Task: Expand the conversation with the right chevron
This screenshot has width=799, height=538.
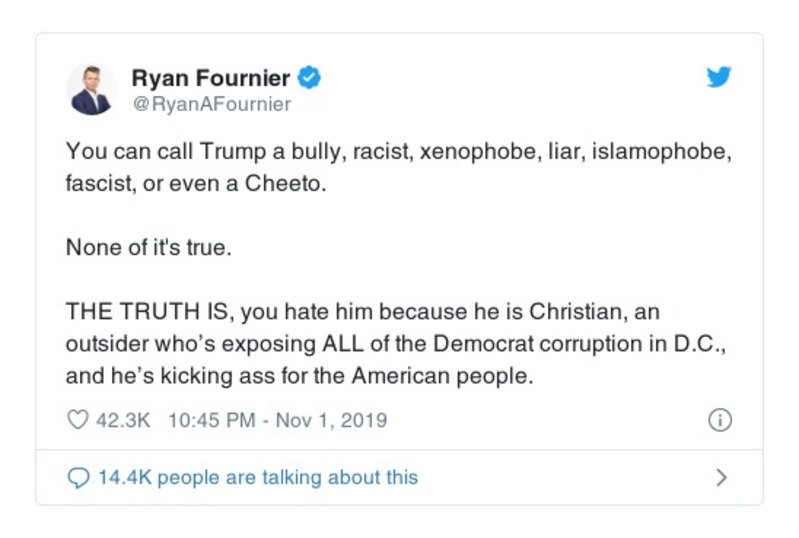Action: (x=720, y=478)
